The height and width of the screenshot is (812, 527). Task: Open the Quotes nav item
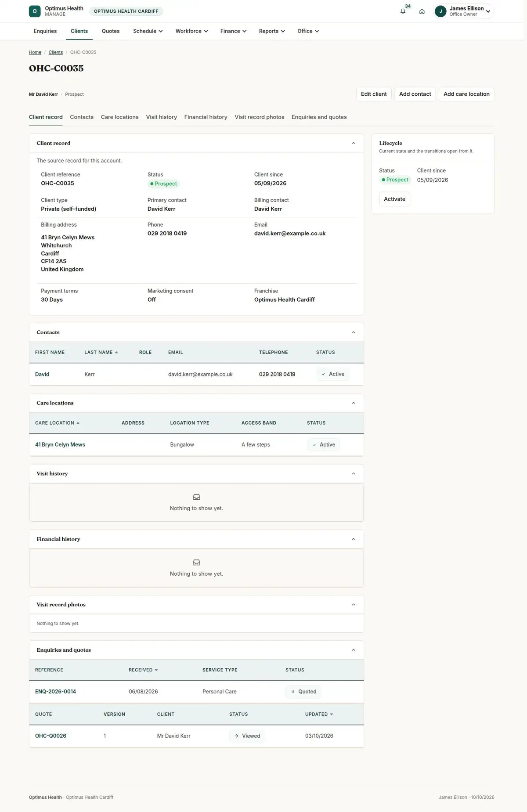coord(111,31)
